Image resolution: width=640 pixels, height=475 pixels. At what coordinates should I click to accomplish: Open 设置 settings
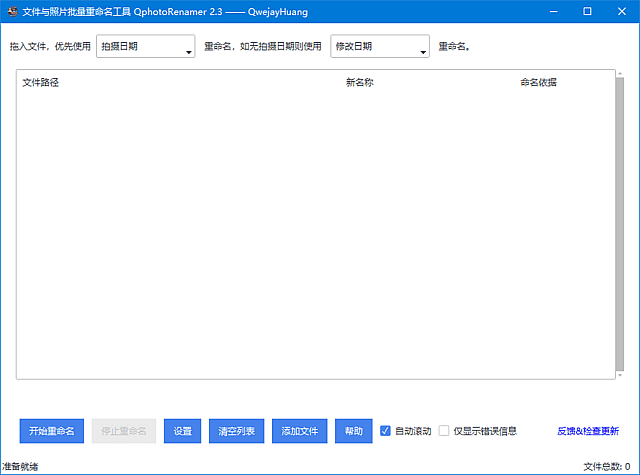pyautogui.click(x=182, y=431)
